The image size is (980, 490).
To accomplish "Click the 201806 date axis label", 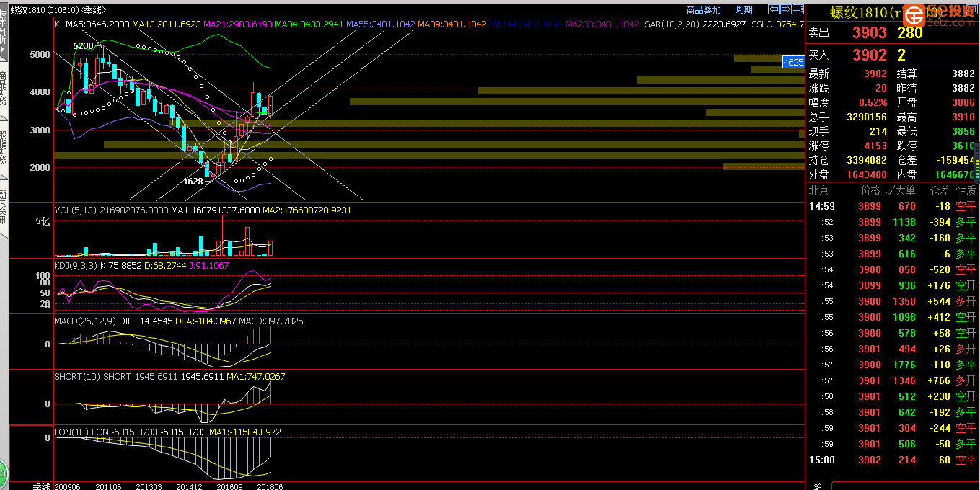I will (271, 486).
